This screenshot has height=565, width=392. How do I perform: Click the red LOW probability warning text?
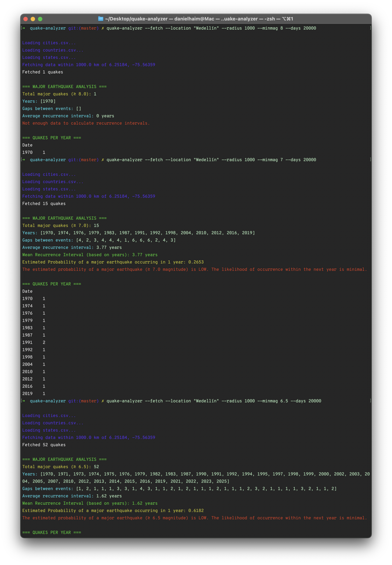194,269
